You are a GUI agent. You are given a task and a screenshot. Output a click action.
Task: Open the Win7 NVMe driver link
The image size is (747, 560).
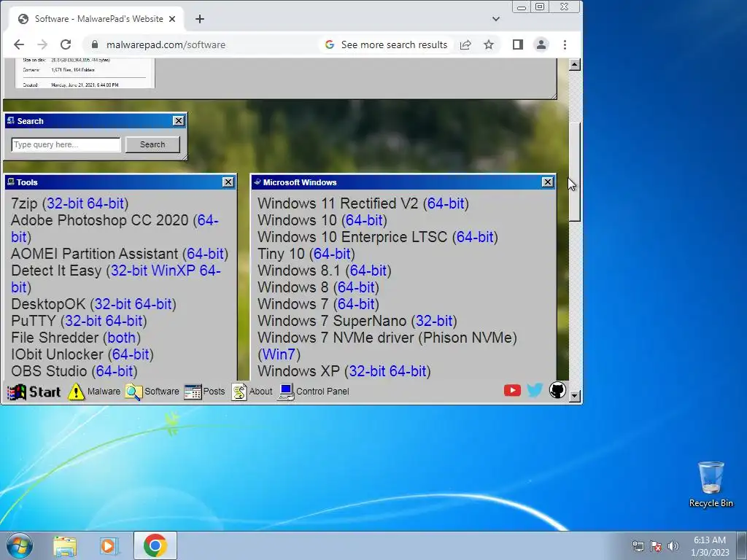coord(279,354)
